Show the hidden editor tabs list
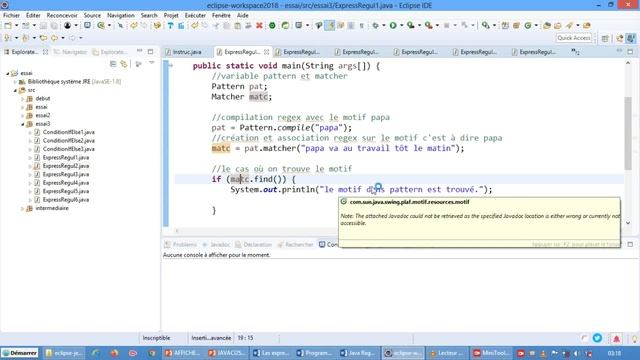 click(575, 52)
